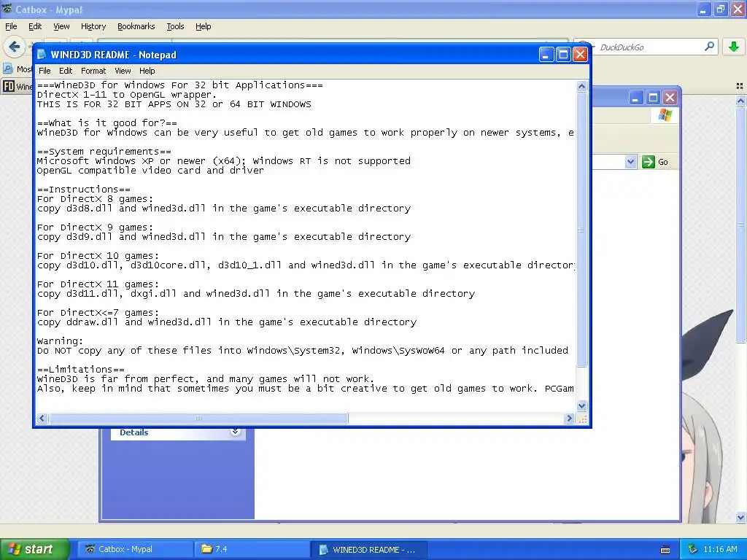Click Mypal page scrollbar down arrow

(741, 517)
